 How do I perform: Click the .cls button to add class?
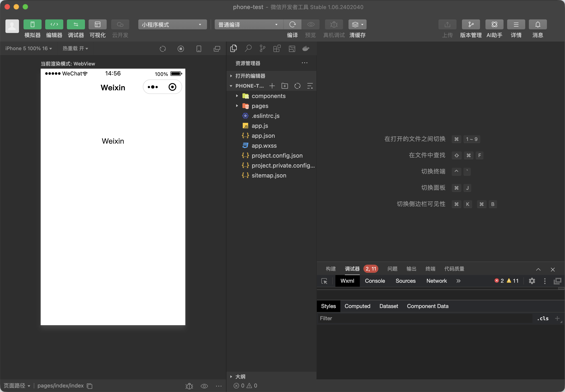543,318
